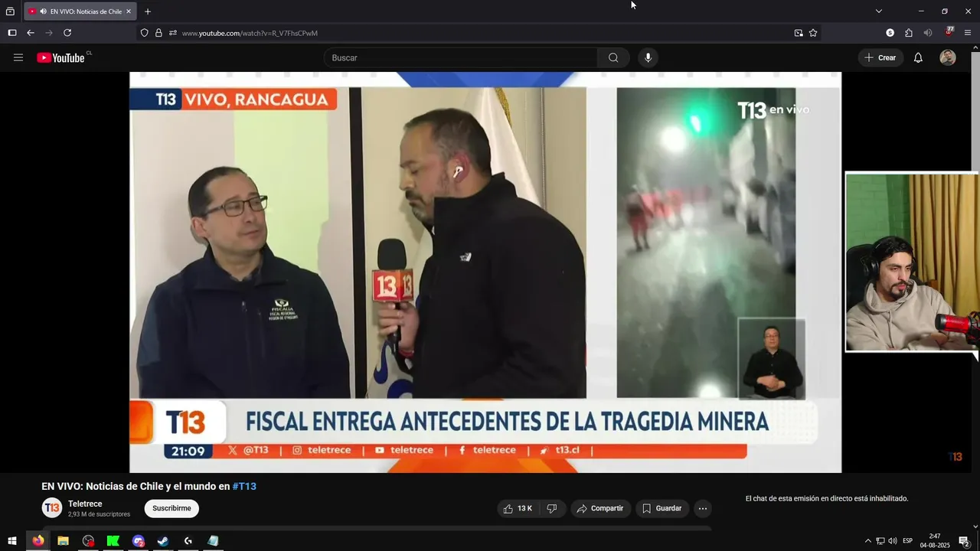Screen dimensions: 980x551
Task: Open Firefox View recent browsing icon
Action: point(10,11)
